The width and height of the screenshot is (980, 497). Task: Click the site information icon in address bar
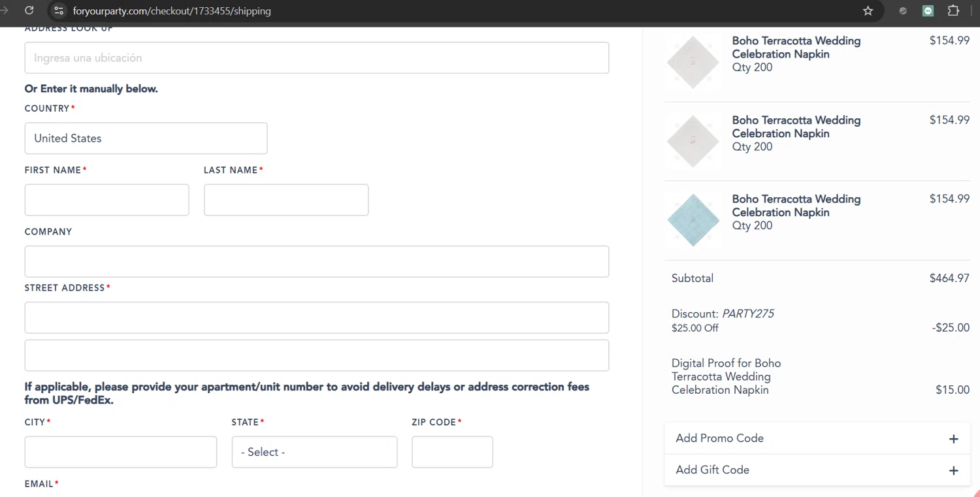59,10
